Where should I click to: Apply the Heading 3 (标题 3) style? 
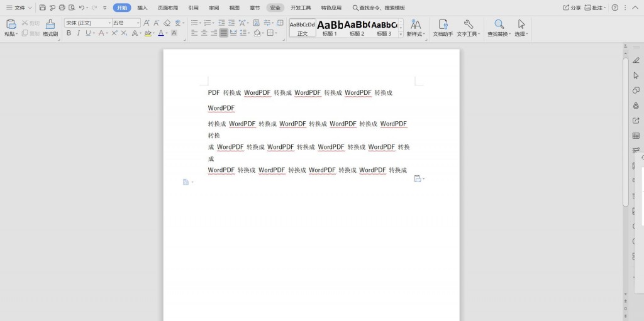pyautogui.click(x=384, y=28)
